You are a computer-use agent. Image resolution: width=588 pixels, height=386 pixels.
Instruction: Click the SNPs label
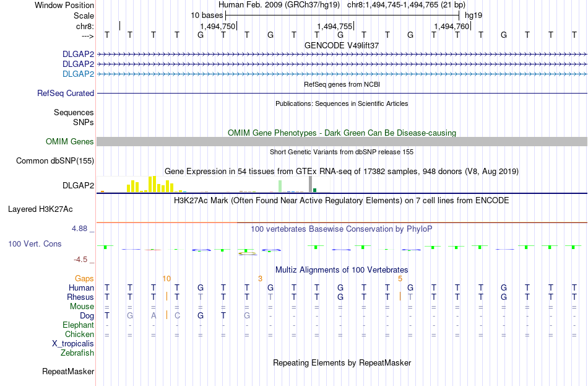84,122
